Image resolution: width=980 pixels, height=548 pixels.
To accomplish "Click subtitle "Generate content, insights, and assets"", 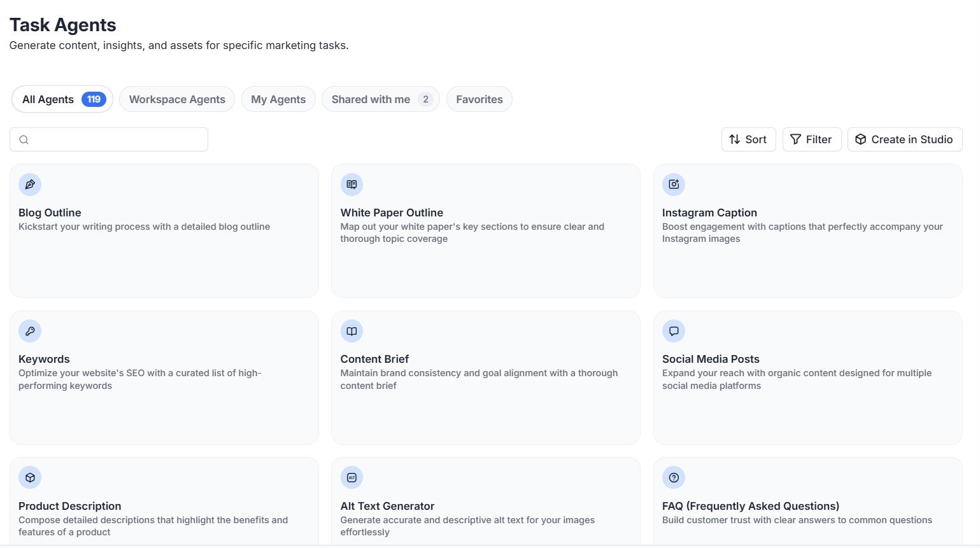I will click(x=106, y=45).
